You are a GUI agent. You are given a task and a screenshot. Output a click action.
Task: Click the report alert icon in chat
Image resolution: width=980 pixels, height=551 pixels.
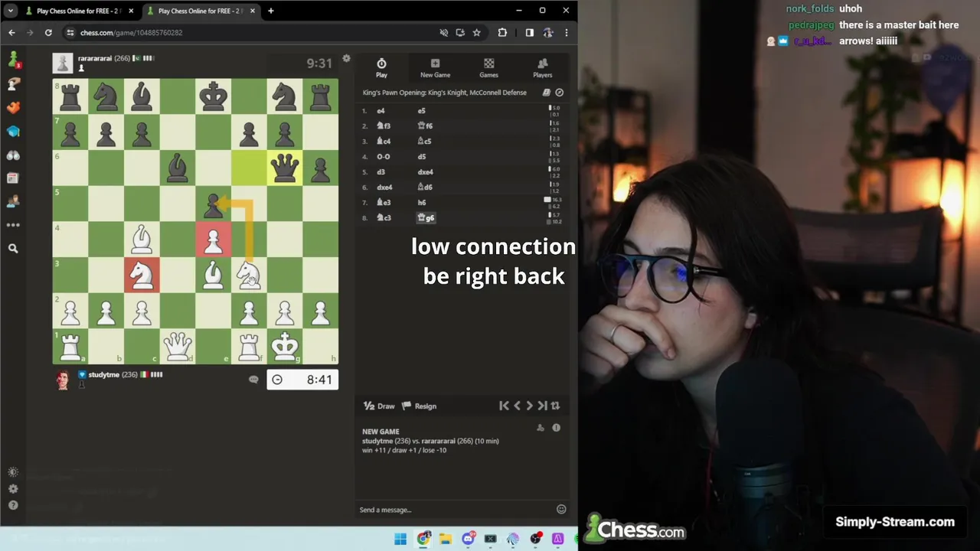pos(557,428)
